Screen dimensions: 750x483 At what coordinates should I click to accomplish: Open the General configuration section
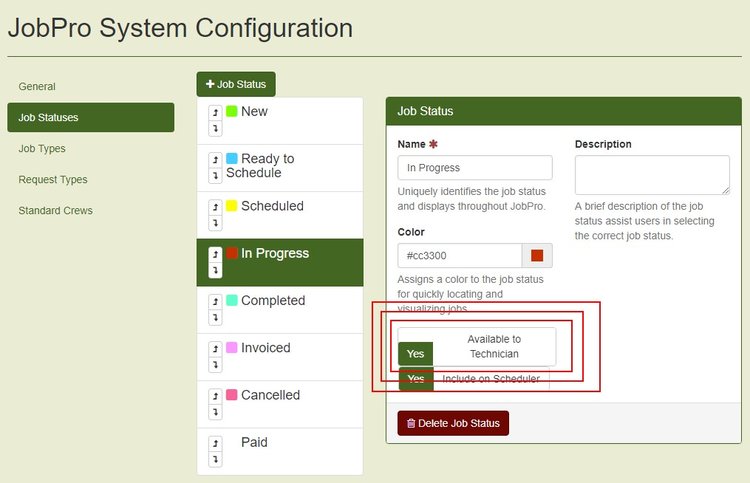37,87
